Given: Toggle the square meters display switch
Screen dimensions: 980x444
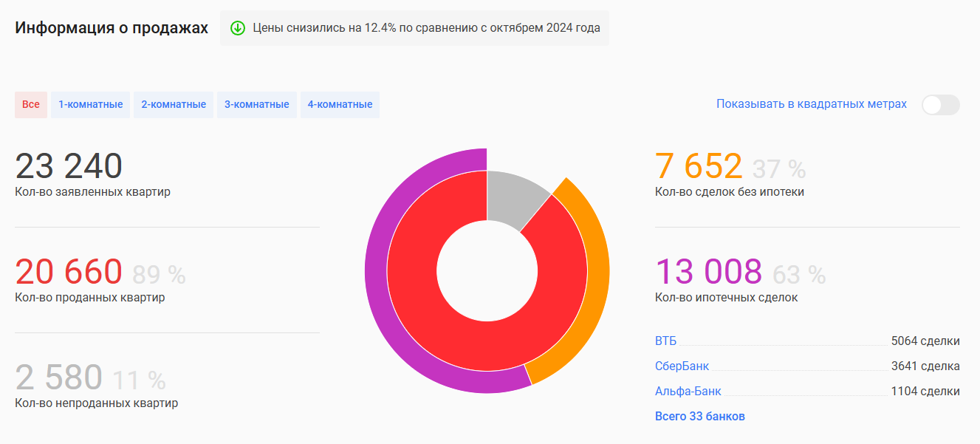Looking at the screenshot, I should [940, 105].
